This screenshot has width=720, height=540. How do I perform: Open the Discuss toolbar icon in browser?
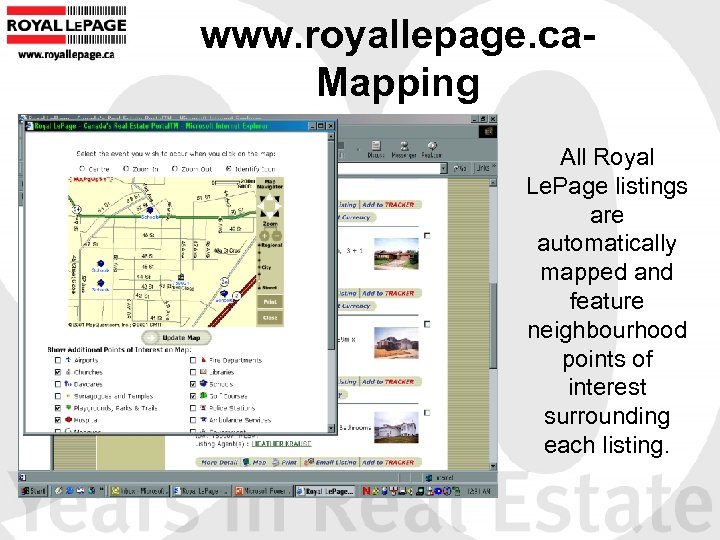(376, 150)
